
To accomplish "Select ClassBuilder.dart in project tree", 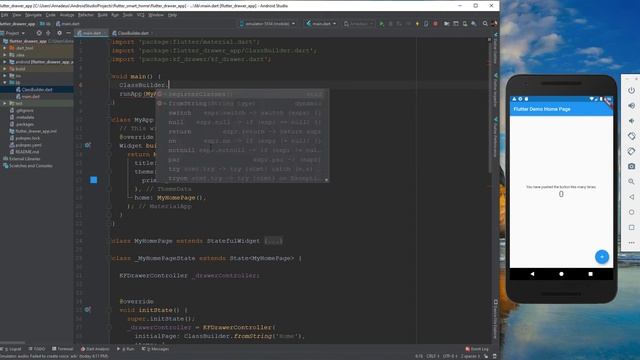I will (37, 89).
